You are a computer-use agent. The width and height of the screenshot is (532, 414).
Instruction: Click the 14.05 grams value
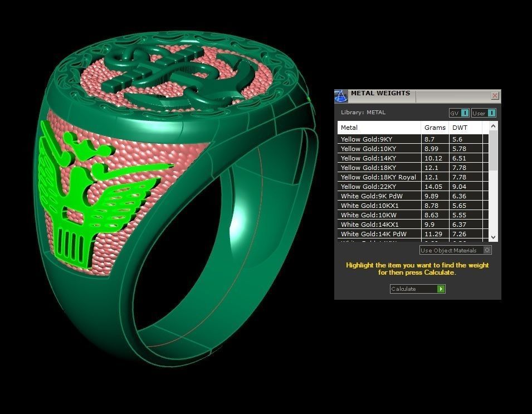[433, 187]
